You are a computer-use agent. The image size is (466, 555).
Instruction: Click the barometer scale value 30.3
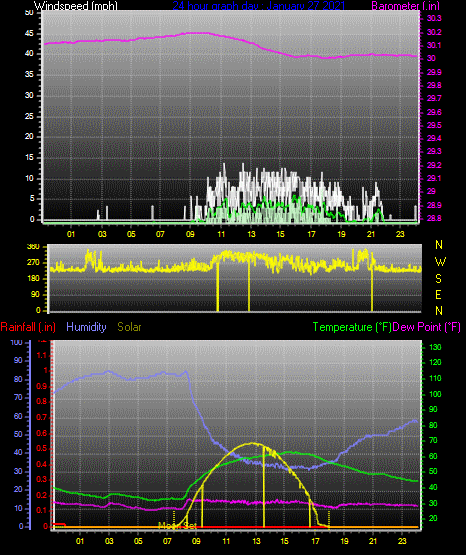[434, 19]
